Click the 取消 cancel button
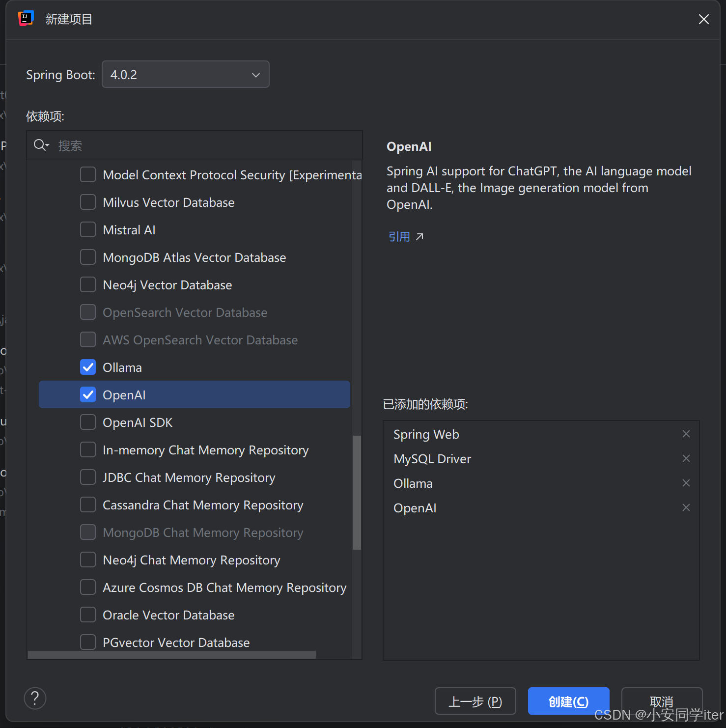Viewport: 726px width, 728px height. tap(662, 701)
